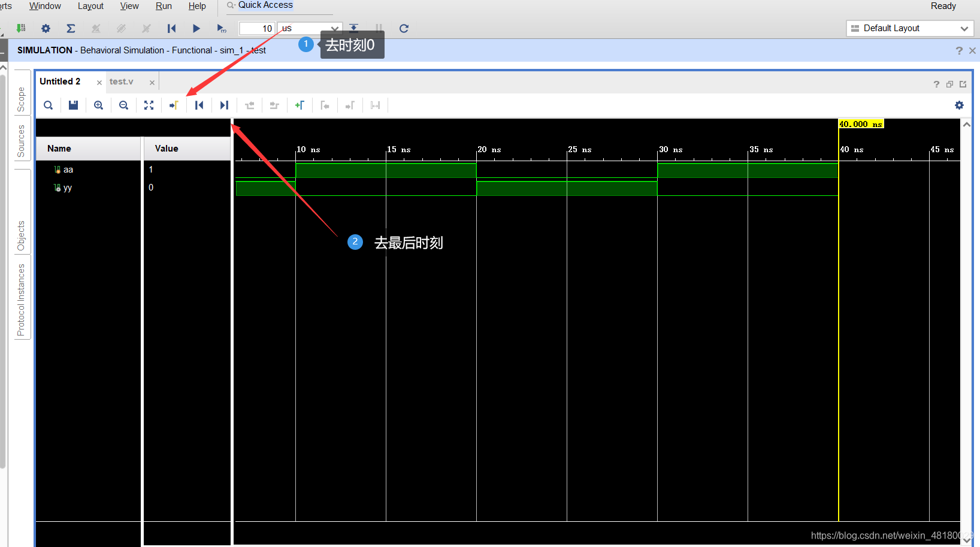980x547 pixels.
Task: Click the Break simulation pause icon
Action: [379, 28]
